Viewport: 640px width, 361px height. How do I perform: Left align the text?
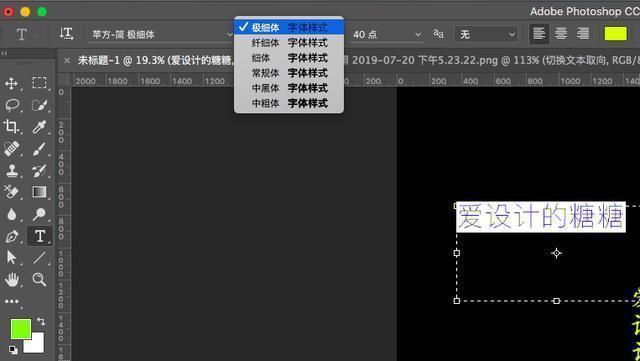(x=539, y=33)
